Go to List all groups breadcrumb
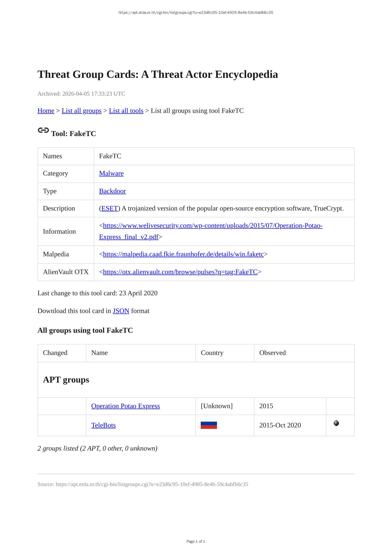The image size is (392, 554). pos(81,111)
